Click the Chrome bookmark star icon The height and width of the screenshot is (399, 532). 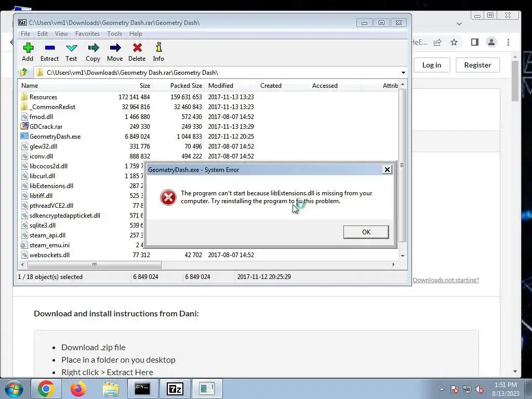[454, 42]
